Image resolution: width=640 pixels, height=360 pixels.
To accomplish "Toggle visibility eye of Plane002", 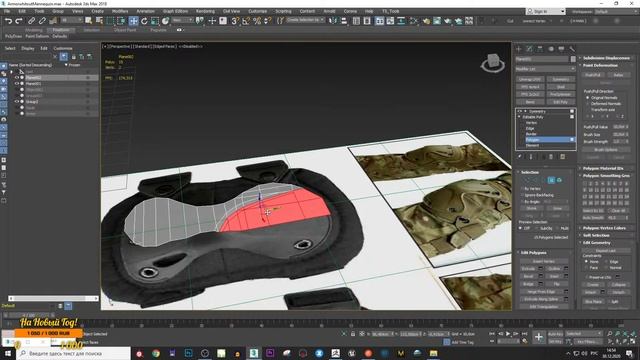I will coord(17,78).
